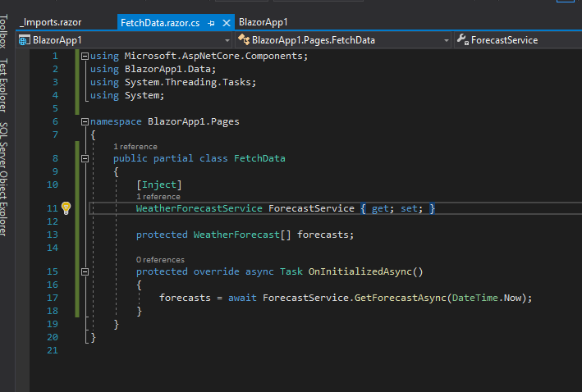
Task: Close the FetchData.razor.cs tab
Action: pos(225,23)
